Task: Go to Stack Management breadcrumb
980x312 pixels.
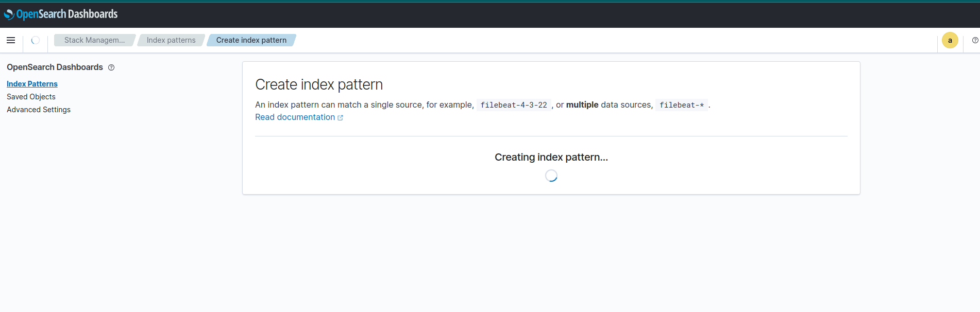Action: click(94, 40)
